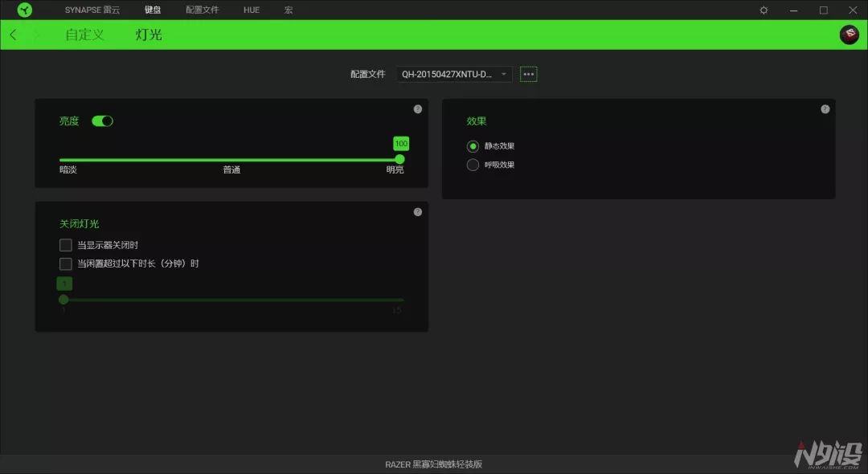Open the user avatar profile
The height and width of the screenshot is (474, 868).
tap(850, 35)
